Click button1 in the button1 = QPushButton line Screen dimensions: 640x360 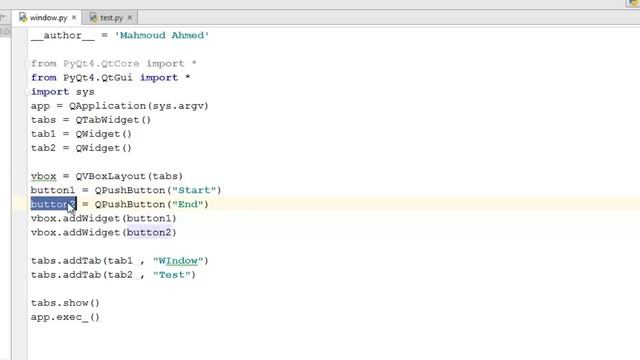(53, 190)
